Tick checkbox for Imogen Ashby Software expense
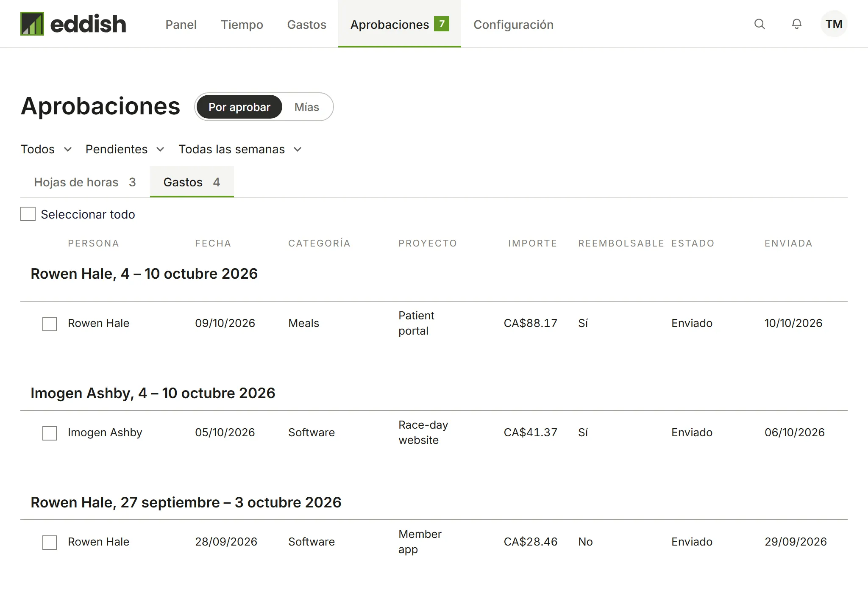This screenshot has width=868, height=593. click(x=50, y=433)
